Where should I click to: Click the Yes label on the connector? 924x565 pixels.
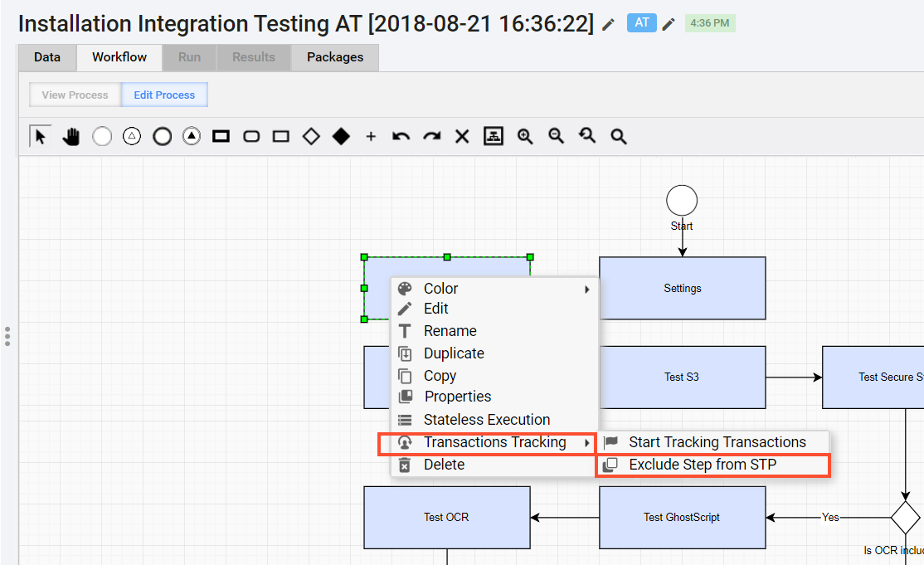[x=830, y=517]
